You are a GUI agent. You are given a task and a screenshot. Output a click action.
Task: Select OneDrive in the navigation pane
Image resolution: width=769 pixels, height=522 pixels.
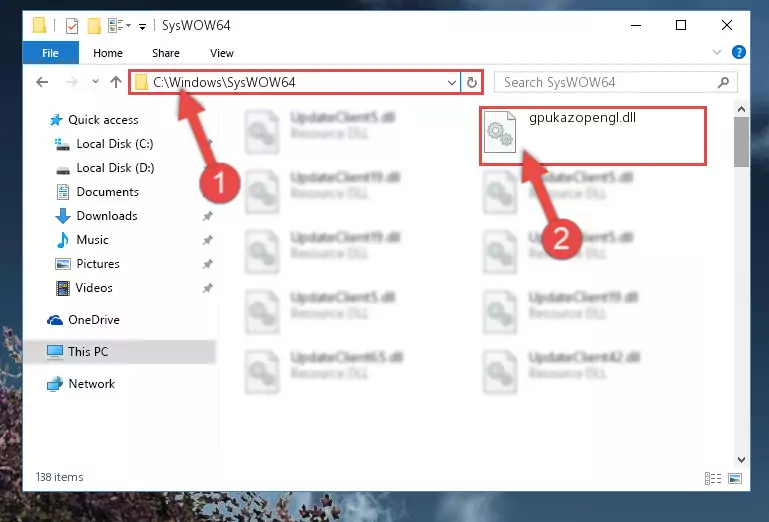coord(94,320)
